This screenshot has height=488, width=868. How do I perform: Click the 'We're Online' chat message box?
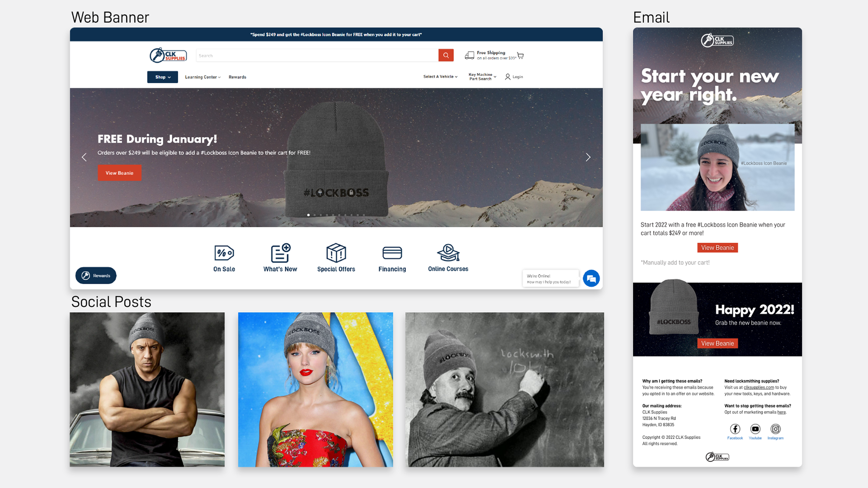551,278
